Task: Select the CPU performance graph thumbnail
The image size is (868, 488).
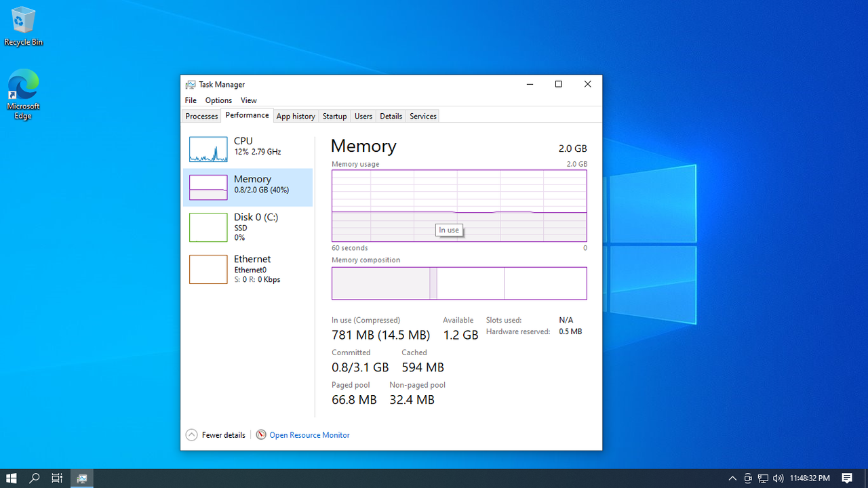Action: click(208, 149)
